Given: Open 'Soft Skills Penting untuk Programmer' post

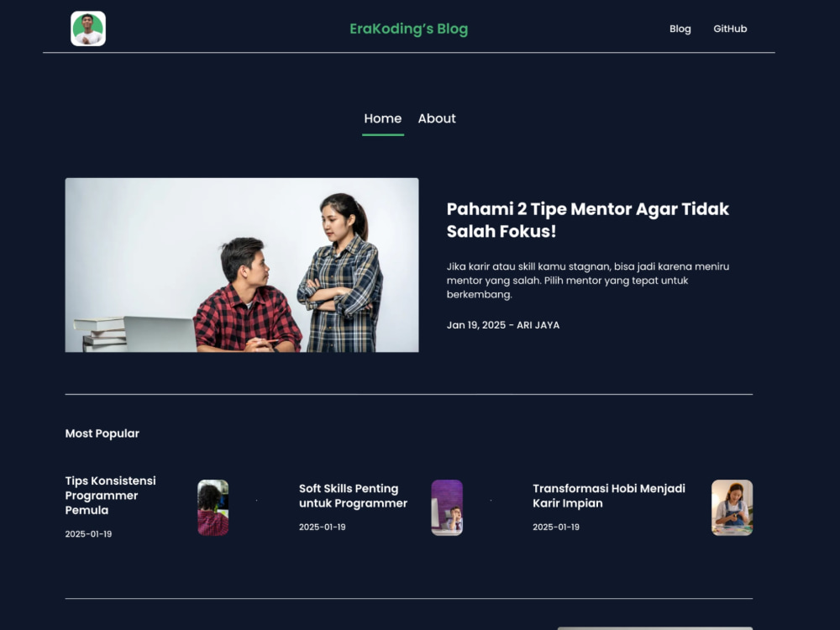Looking at the screenshot, I should tap(353, 496).
